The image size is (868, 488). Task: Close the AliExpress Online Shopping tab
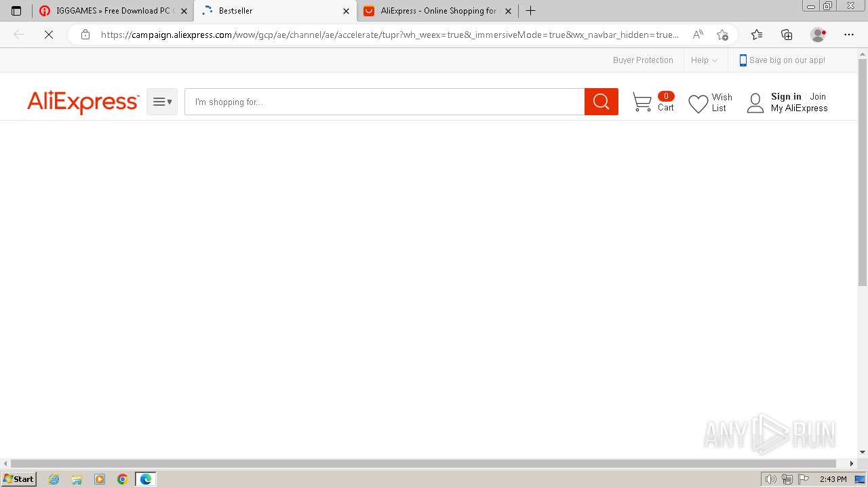point(508,11)
